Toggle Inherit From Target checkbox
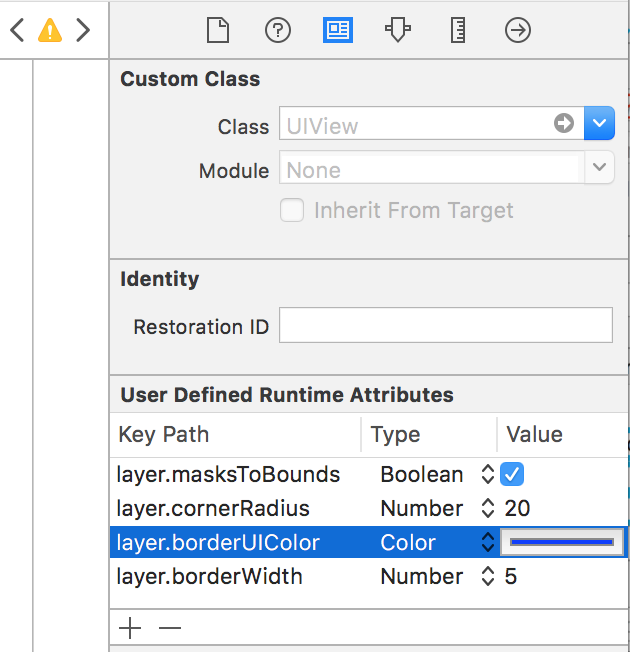 pyautogui.click(x=292, y=210)
